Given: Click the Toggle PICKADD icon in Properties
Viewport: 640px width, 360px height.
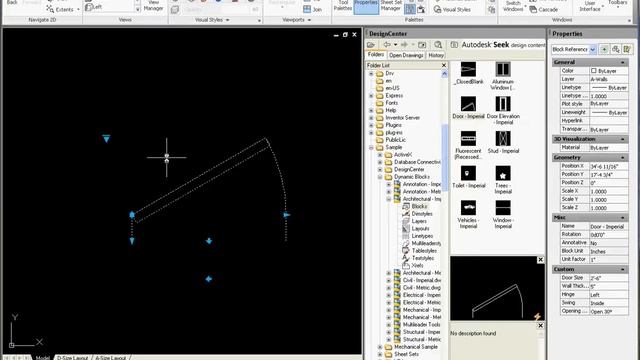Looking at the screenshot, I should pyautogui.click(x=604, y=49).
